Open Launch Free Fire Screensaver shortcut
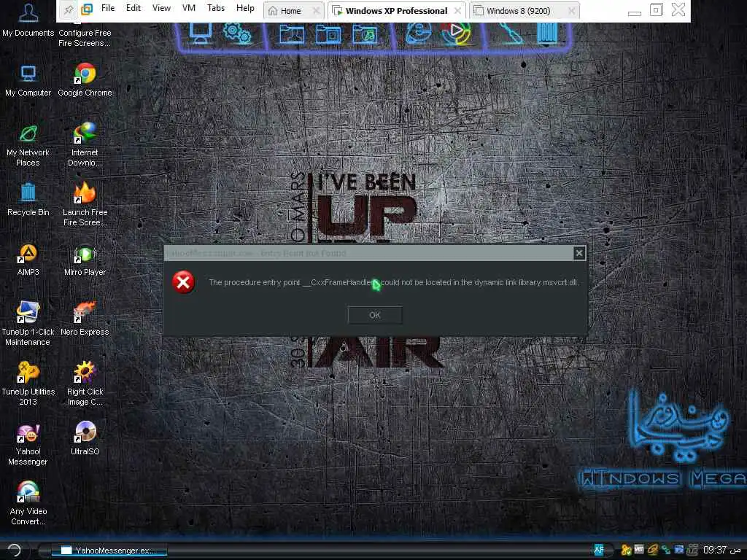This screenshot has height=560, width=747. coord(85,204)
